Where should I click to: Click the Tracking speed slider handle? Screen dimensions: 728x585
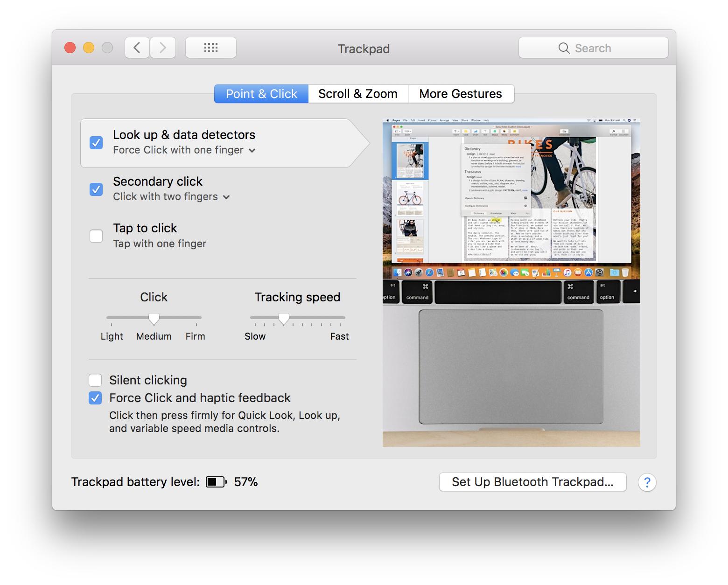tap(283, 319)
